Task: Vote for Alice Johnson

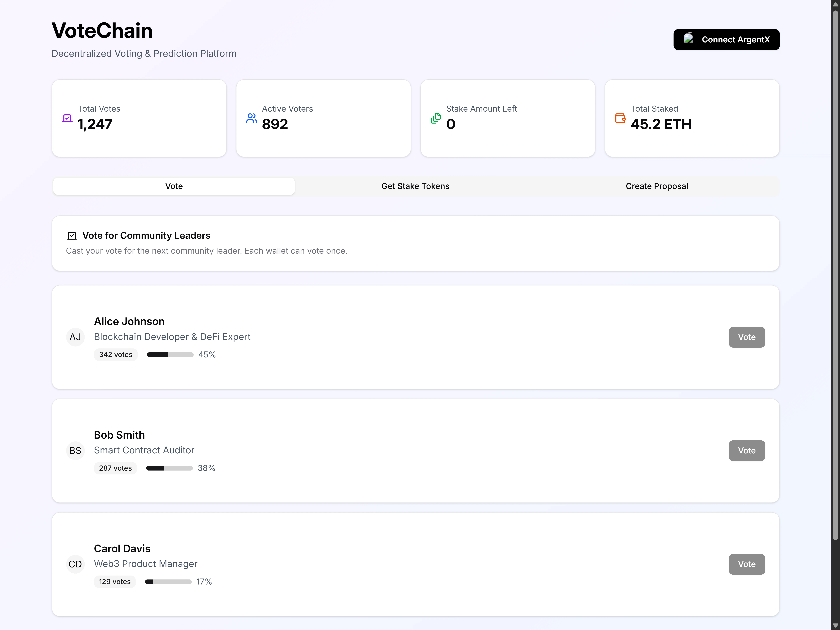Action: pos(747,337)
